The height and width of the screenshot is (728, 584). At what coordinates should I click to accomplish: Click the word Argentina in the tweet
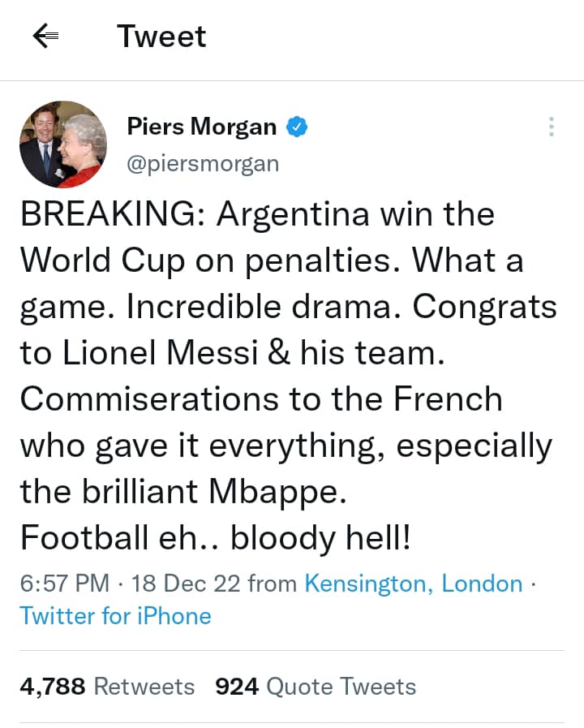(x=293, y=215)
